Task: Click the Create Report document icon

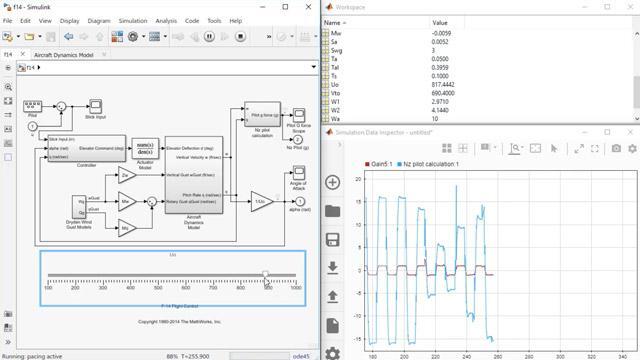Action: 333,326
